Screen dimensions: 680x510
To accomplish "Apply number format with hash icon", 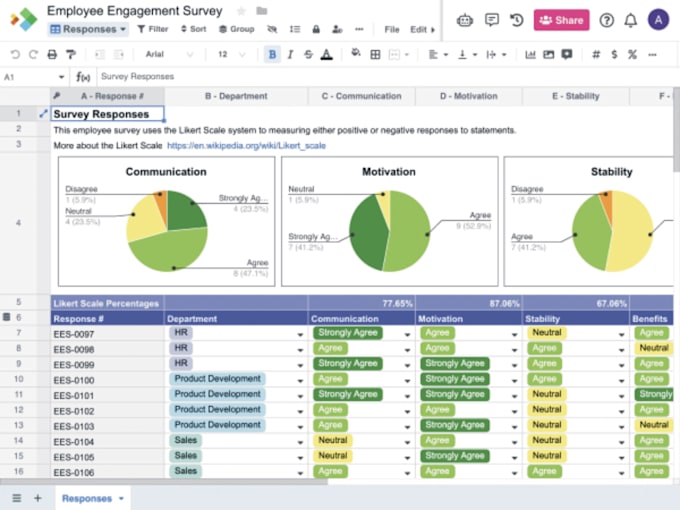I will [x=596, y=54].
